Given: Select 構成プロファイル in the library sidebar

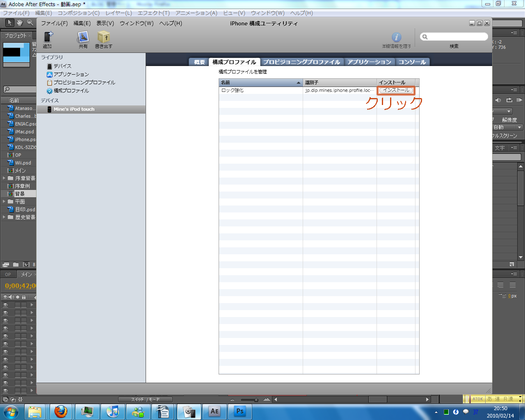Looking at the screenshot, I should [71, 91].
